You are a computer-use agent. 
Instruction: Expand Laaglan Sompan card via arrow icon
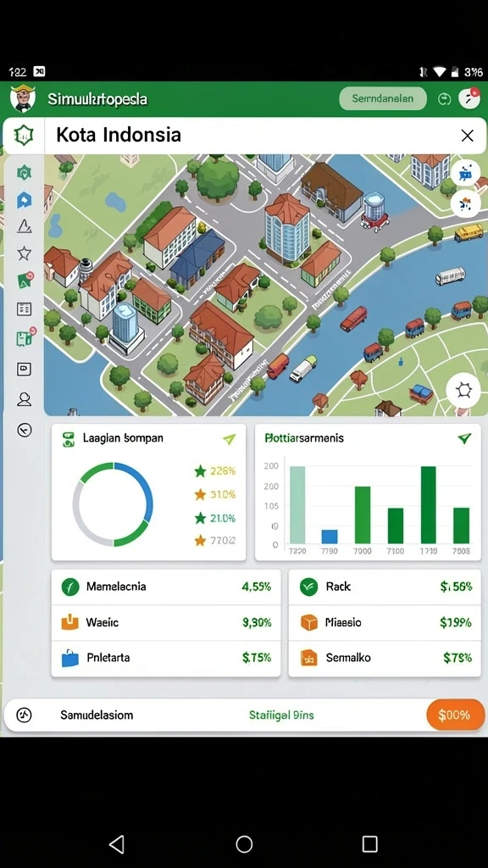pyautogui.click(x=229, y=439)
